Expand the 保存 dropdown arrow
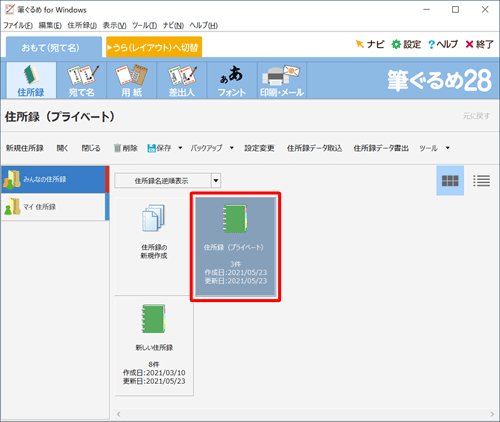Viewport: 500px width, 422px height. (180, 148)
